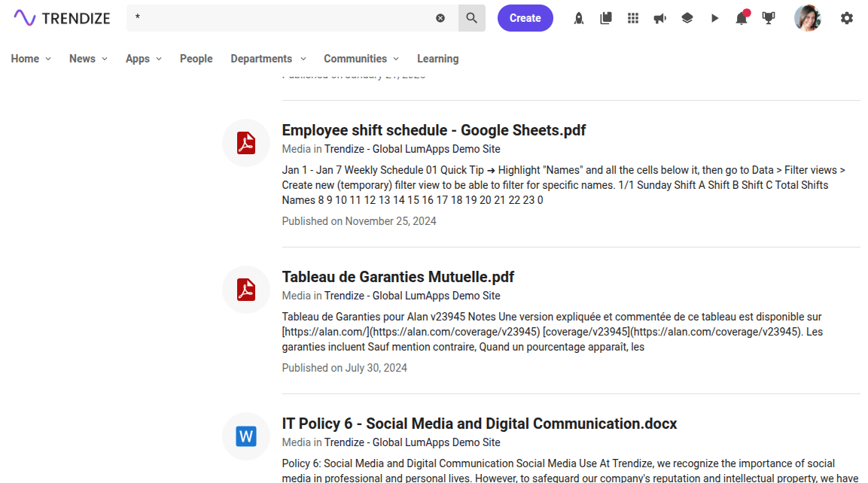Open the trophy rewards icon
The height and width of the screenshot is (483, 868).
point(769,18)
